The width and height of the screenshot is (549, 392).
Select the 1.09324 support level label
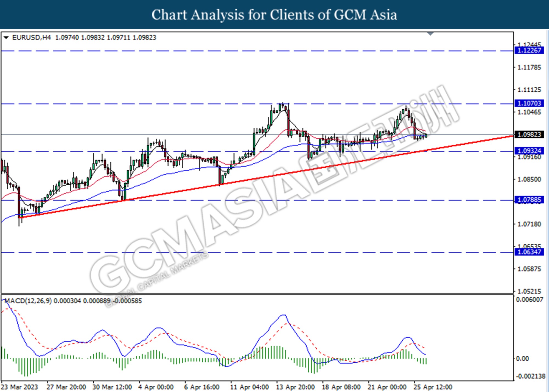[x=529, y=151]
